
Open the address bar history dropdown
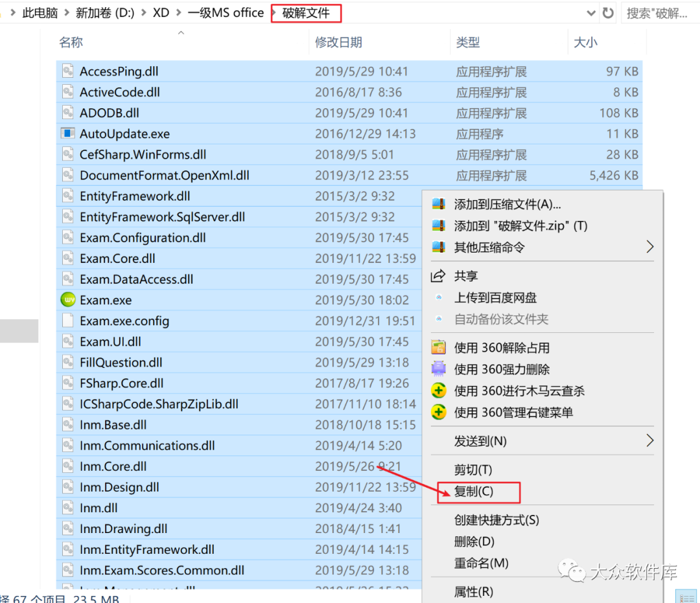click(x=591, y=13)
